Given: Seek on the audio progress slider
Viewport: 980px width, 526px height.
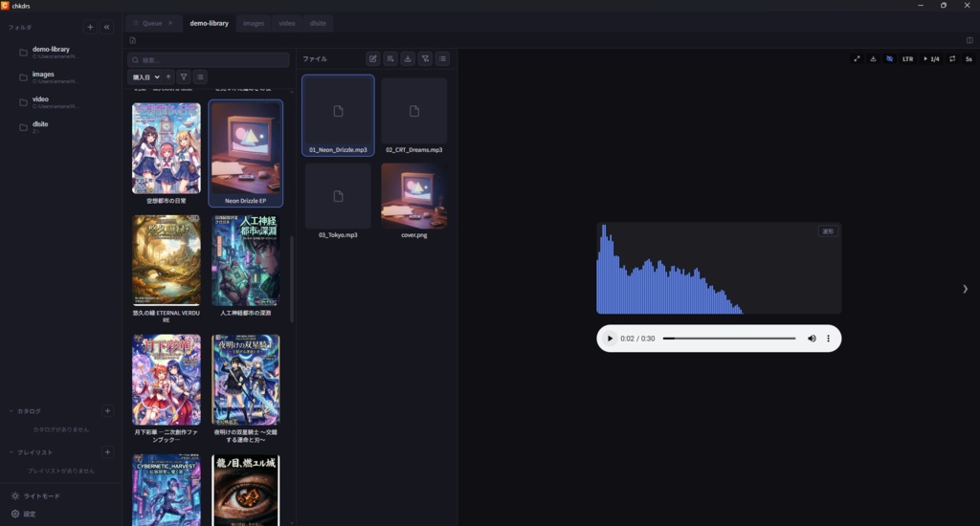Looking at the screenshot, I should click(x=729, y=339).
